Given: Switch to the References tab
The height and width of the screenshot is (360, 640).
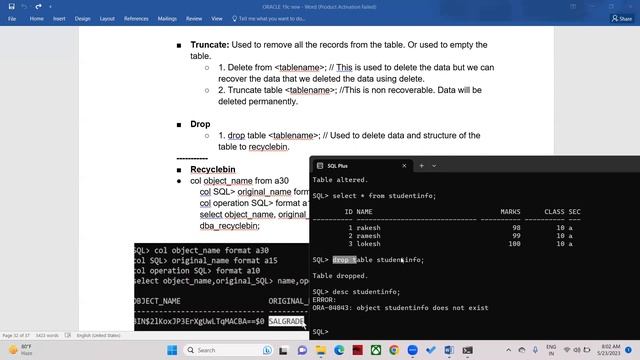Looking at the screenshot, I should click(136, 19).
